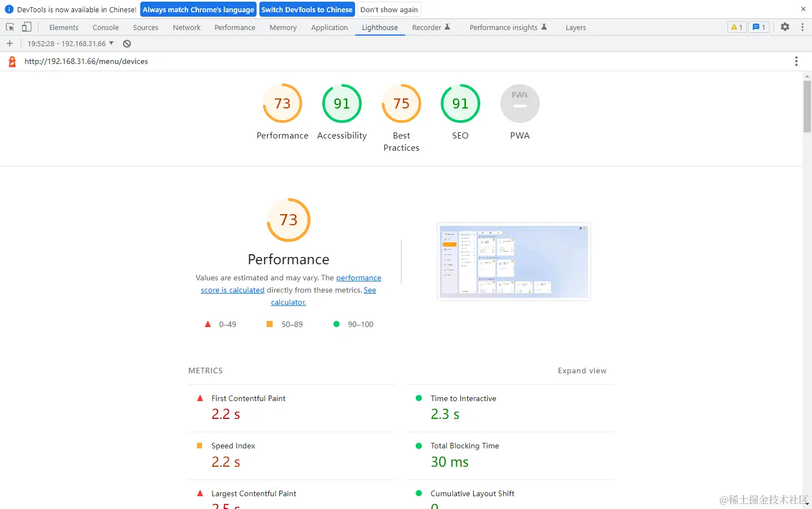Click the warnings counter badge
This screenshot has height=509, width=812.
[x=736, y=27]
